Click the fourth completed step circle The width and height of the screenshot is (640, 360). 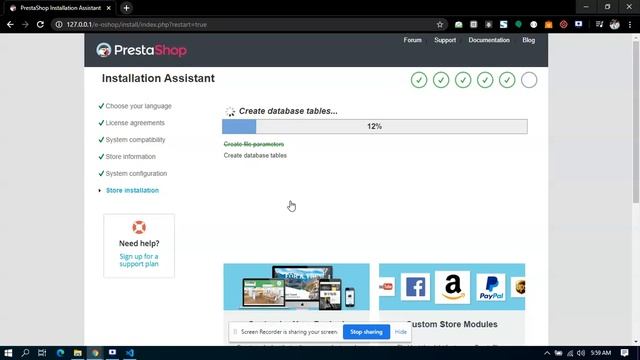pyautogui.click(x=485, y=80)
